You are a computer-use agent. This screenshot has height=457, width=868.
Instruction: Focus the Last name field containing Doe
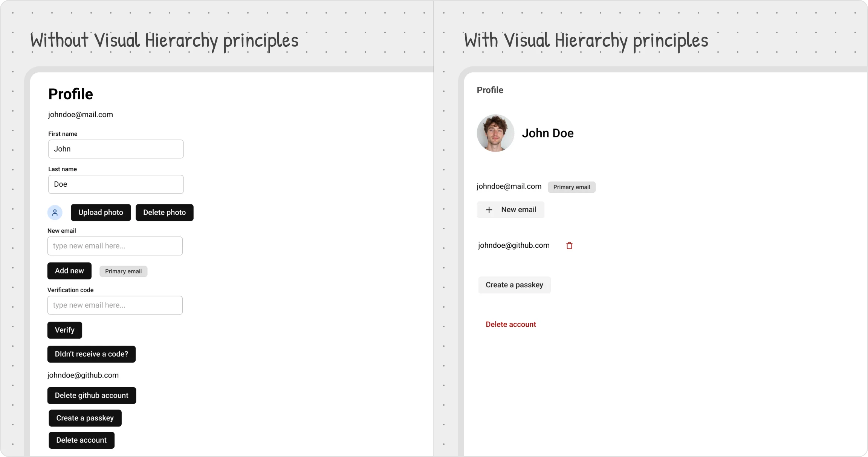[116, 184]
